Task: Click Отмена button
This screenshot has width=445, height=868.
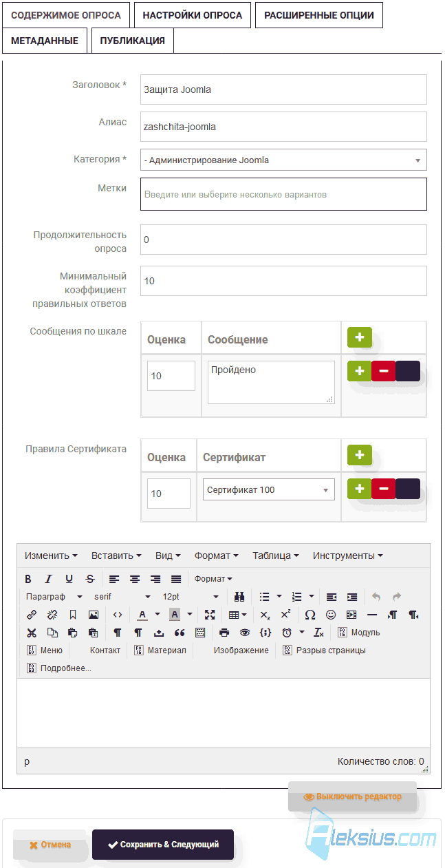Action: [50, 845]
